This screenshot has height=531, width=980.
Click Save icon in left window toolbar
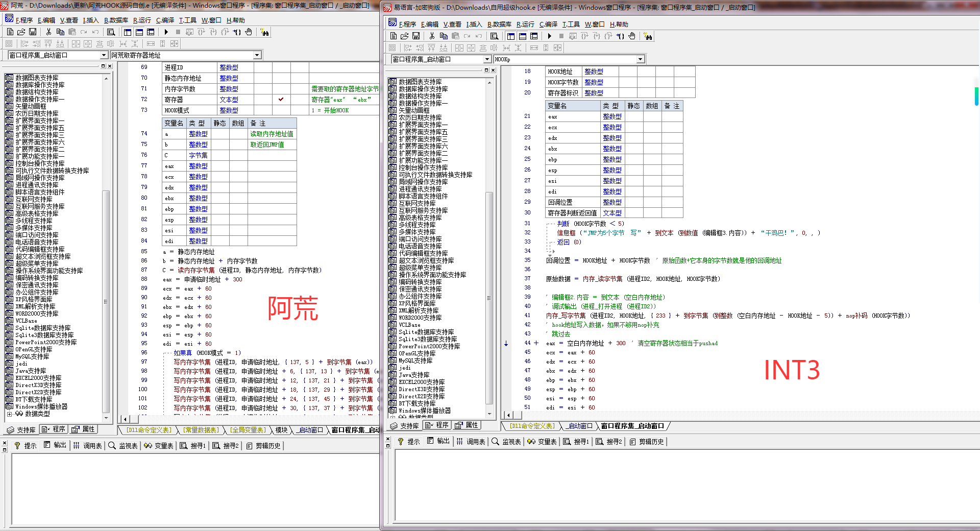click(x=33, y=32)
